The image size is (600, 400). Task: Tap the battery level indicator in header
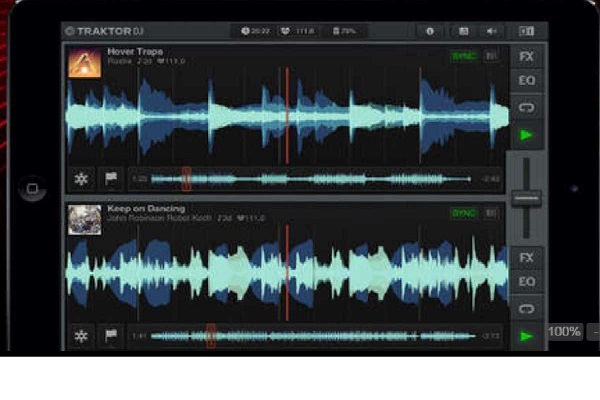point(344,31)
